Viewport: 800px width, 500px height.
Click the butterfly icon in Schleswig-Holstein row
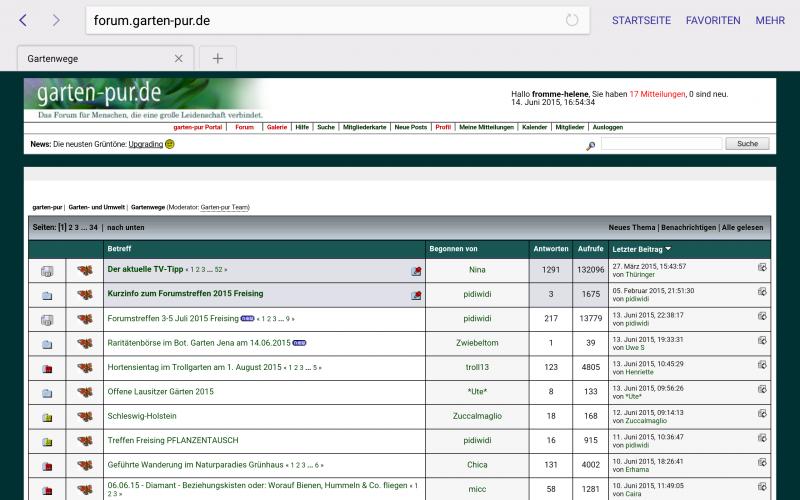pyautogui.click(x=85, y=416)
